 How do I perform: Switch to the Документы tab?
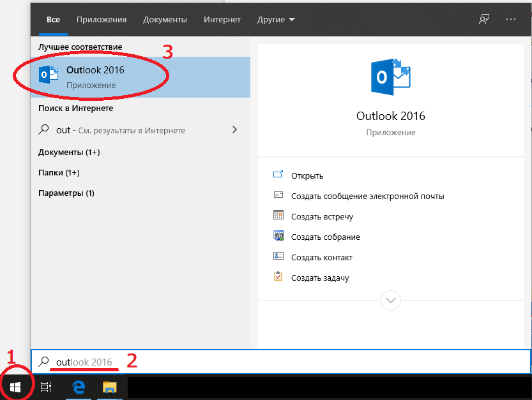(x=165, y=20)
